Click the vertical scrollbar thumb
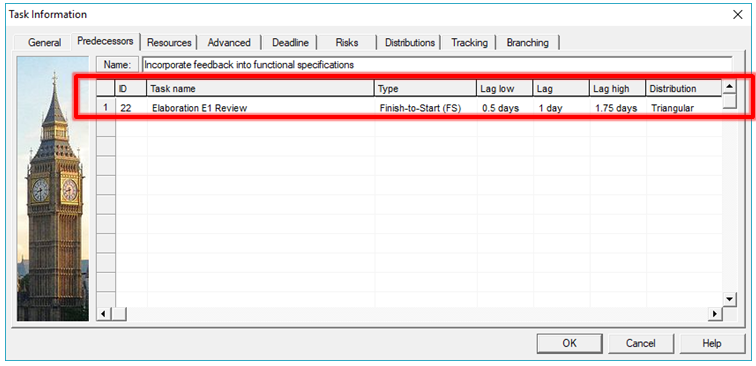The image size is (756, 366). pos(730,101)
